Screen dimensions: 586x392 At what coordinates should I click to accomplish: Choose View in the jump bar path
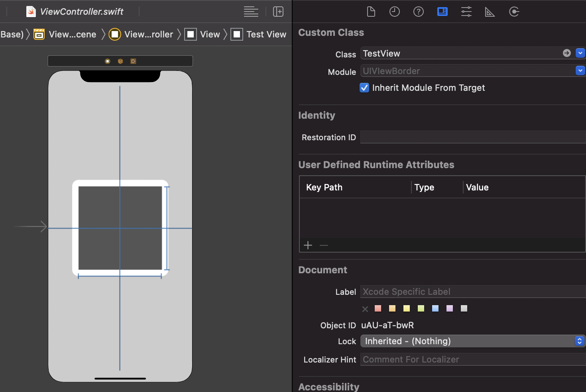click(x=203, y=34)
